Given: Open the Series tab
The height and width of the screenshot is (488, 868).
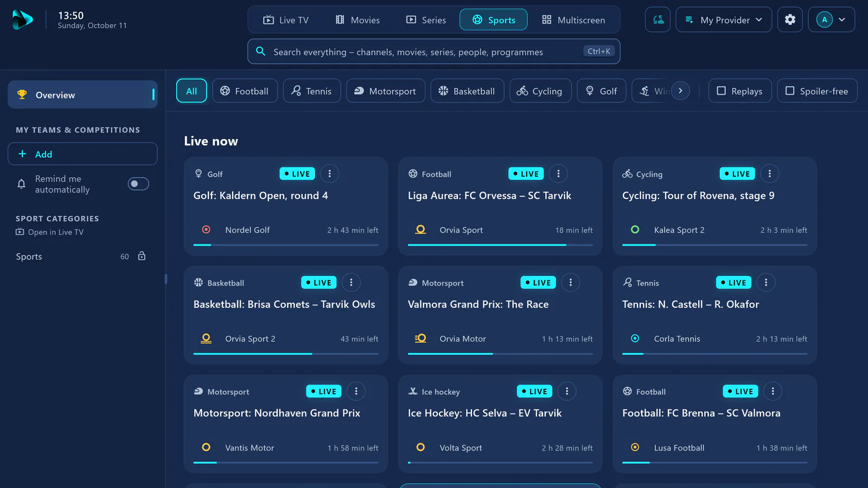Looking at the screenshot, I should click(426, 20).
